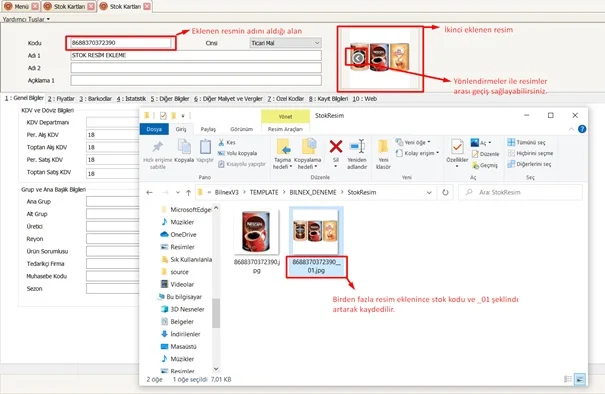Screen dimensions: 605x394
Task: Open Resim Araçları ribbon tab
Action: pos(285,129)
